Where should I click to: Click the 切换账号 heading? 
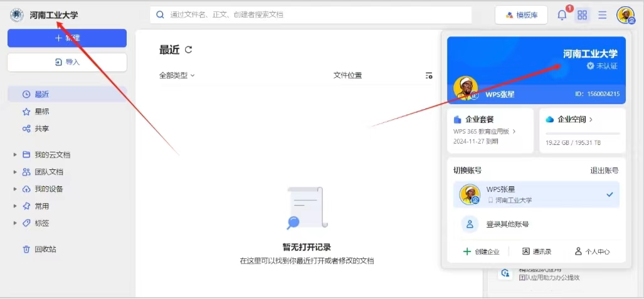point(467,170)
